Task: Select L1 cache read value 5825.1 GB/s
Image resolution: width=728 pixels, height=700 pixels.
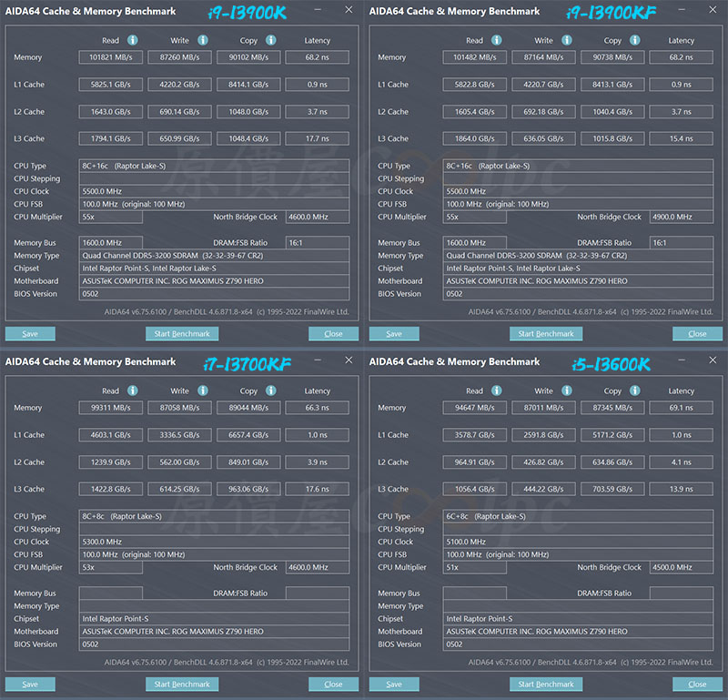Action: coord(110,85)
